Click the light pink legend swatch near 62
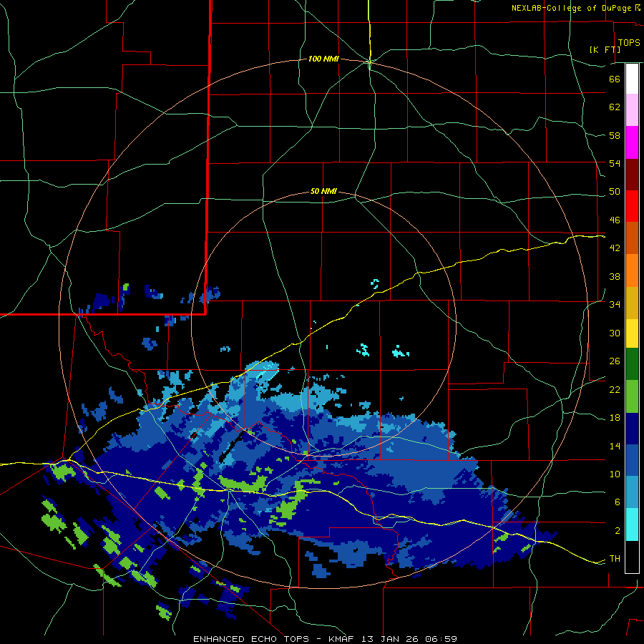 coord(632,109)
